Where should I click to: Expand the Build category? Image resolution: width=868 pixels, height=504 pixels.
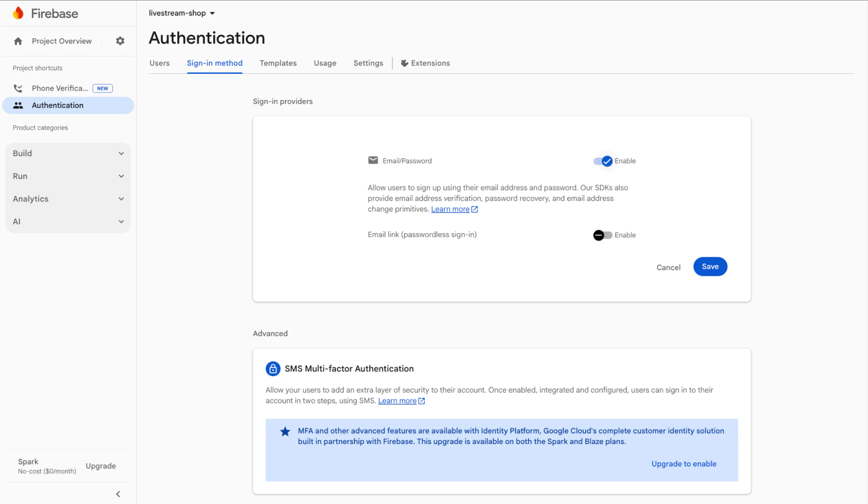pyautogui.click(x=68, y=153)
